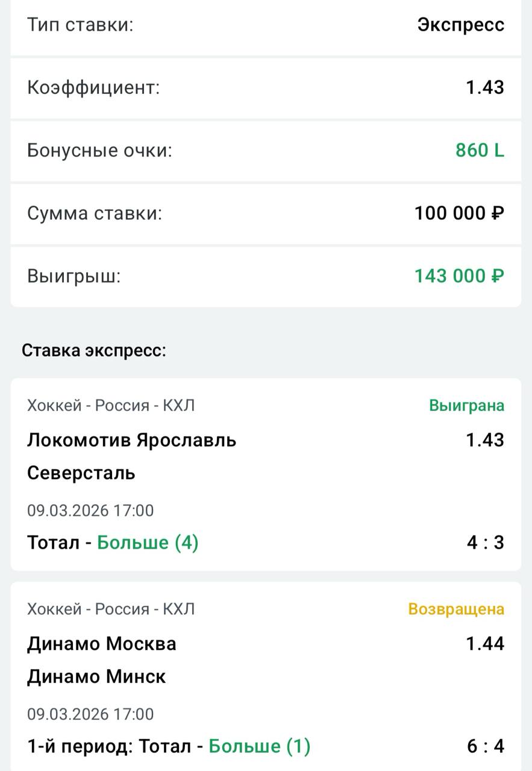Click the Тип ставки row label
Viewport: 532px width, 771px height.
pyautogui.click(x=80, y=25)
